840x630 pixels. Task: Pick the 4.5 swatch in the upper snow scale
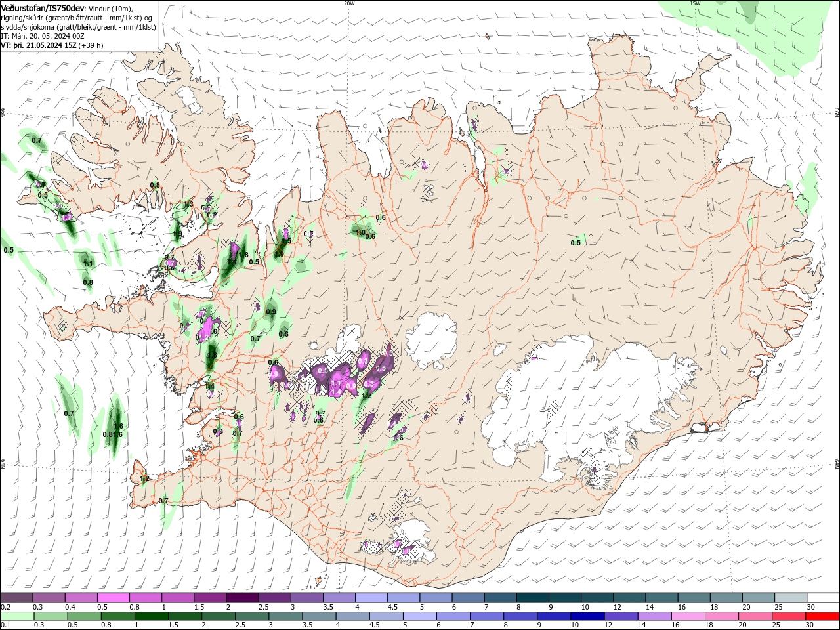coord(403,598)
